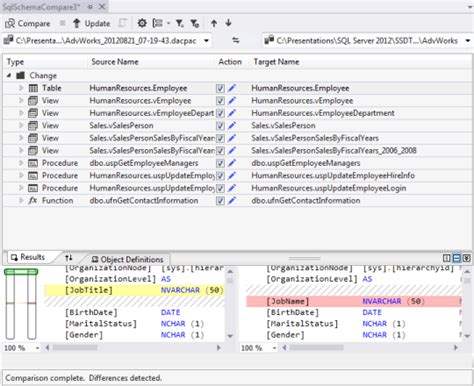
Task: Click the Change group folder icon
Action: [x=21, y=75]
